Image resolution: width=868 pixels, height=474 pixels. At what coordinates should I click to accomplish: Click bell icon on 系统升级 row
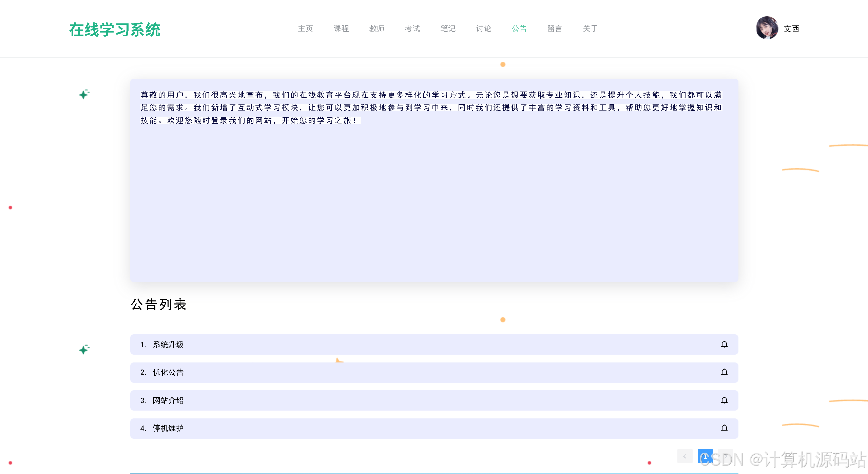(x=724, y=344)
